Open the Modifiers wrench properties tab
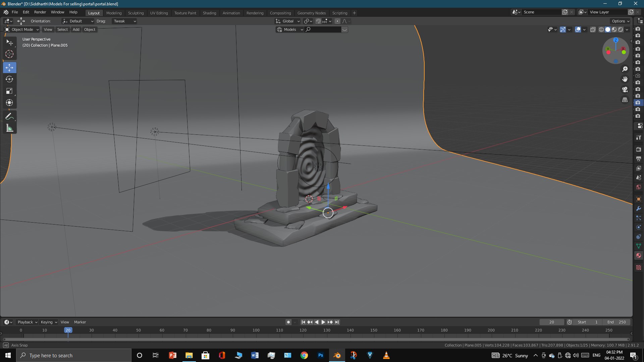The width and height of the screenshot is (644, 362). click(x=639, y=208)
